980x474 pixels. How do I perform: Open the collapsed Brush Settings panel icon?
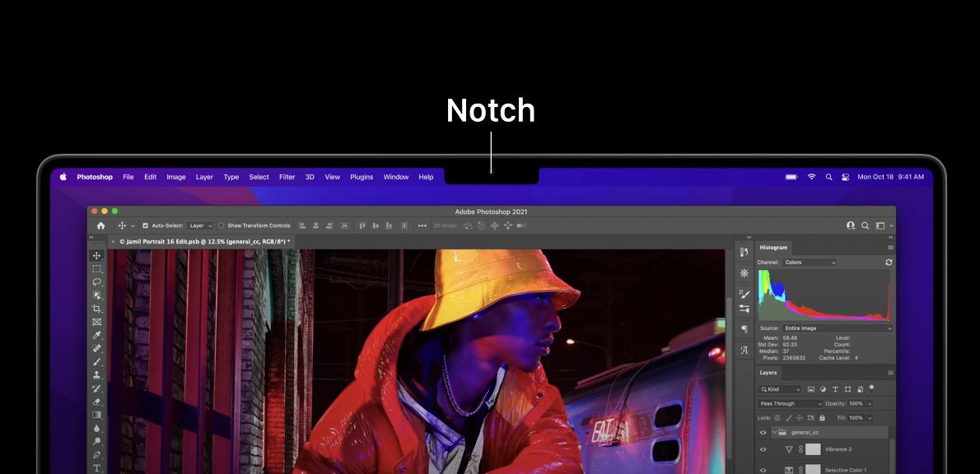[744, 294]
